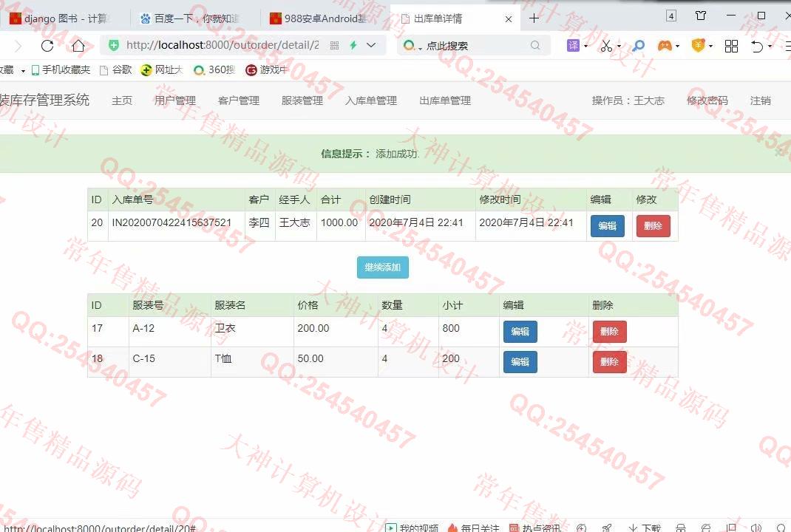Click the tab count indicator showing 4

(671, 16)
